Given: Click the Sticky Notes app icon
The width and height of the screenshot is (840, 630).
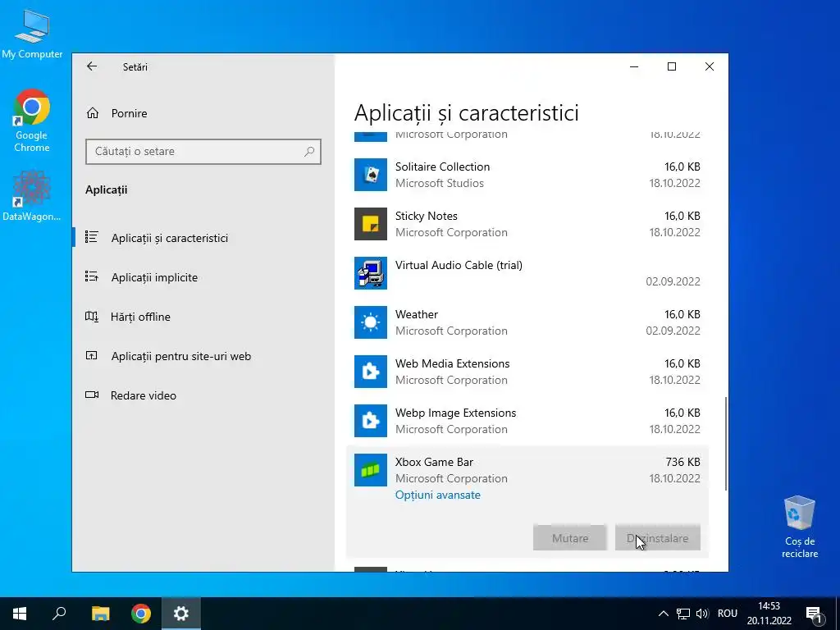Looking at the screenshot, I should click(x=371, y=224).
